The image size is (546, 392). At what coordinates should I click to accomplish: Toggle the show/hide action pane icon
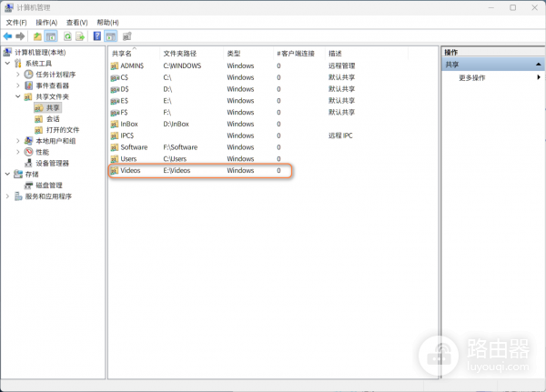coord(111,36)
